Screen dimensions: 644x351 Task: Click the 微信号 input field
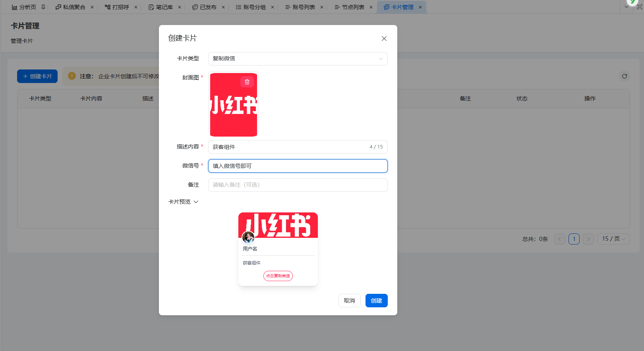[x=298, y=166]
